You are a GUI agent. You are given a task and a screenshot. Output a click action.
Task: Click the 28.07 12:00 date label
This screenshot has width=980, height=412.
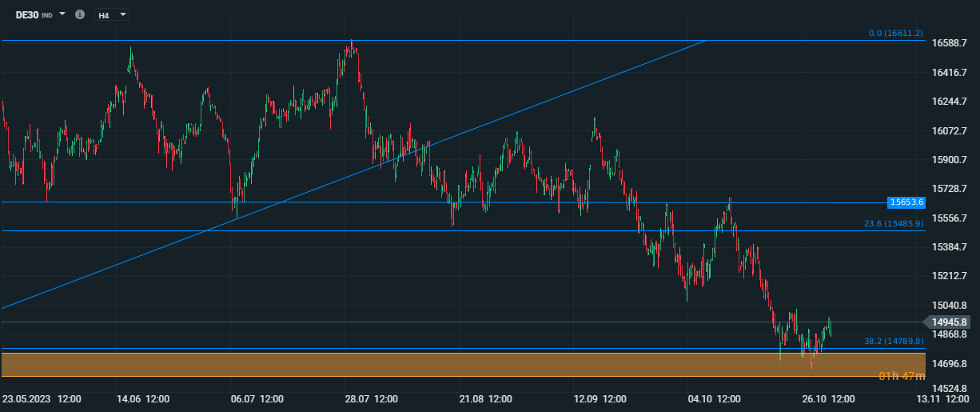tap(372, 398)
